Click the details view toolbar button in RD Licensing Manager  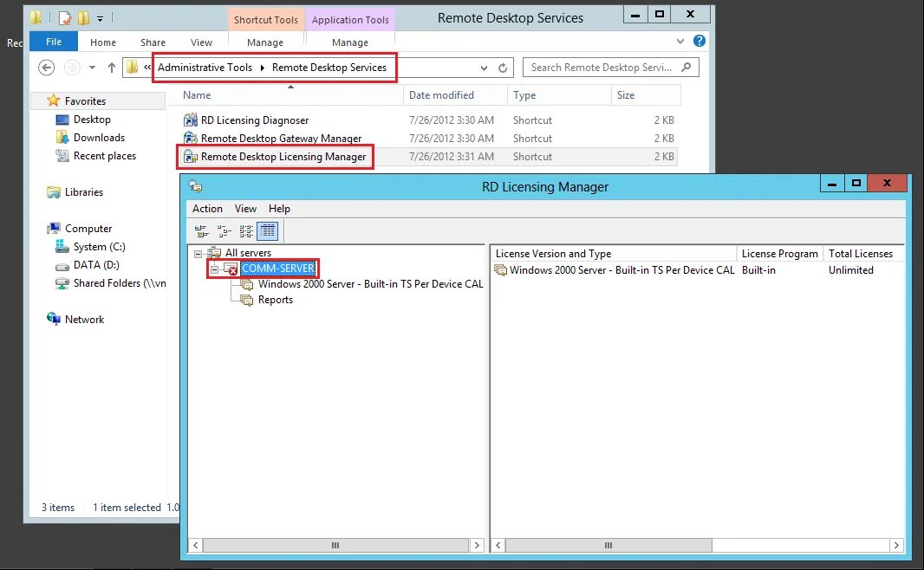point(268,230)
